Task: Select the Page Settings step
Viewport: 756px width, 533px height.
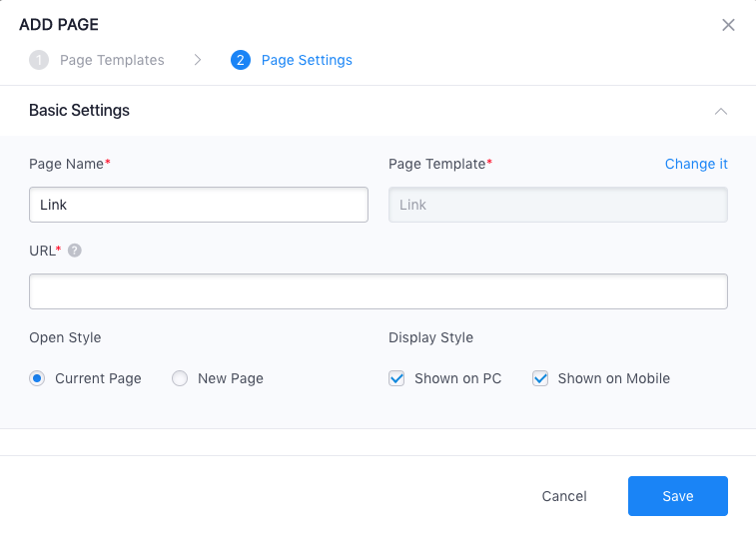Action: coord(307,60)
